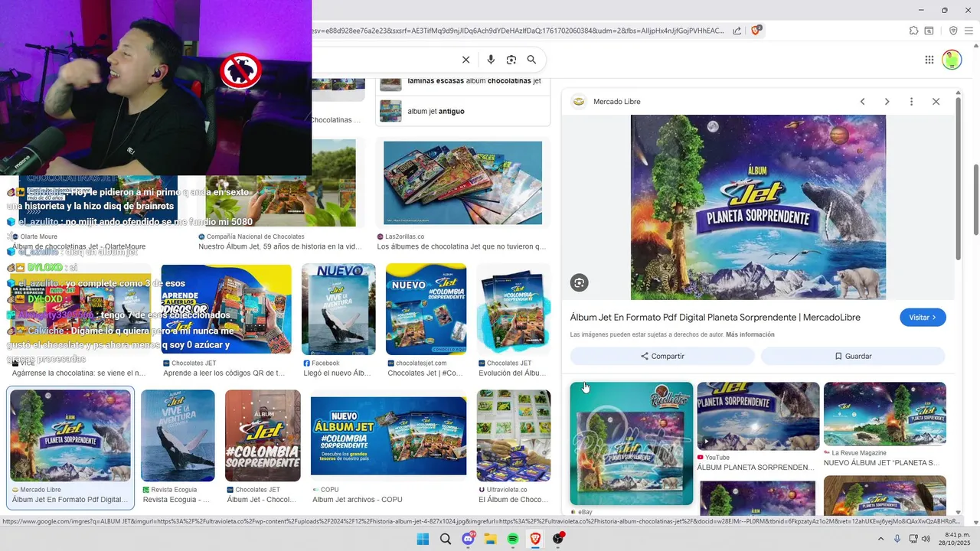
Task: Select suggestion 'laminas escasas album chocolatinas jet'
Action: (464, 81)
